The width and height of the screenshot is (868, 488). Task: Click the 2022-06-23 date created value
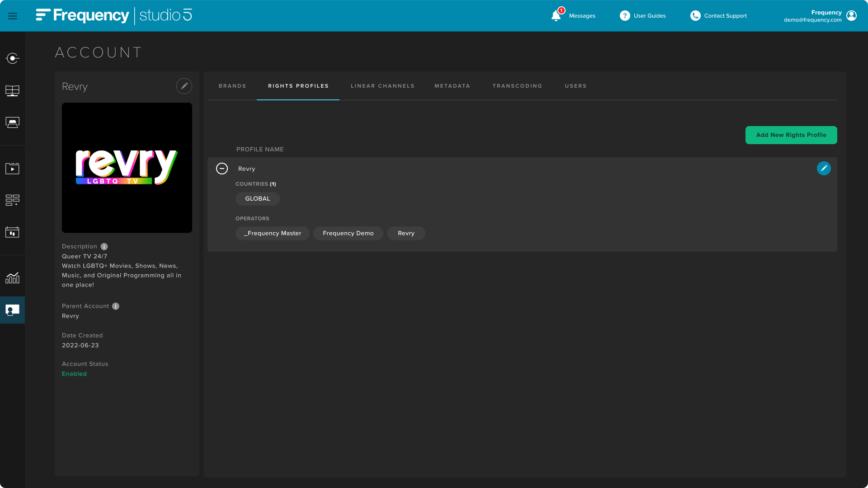[x=80, y=346]
